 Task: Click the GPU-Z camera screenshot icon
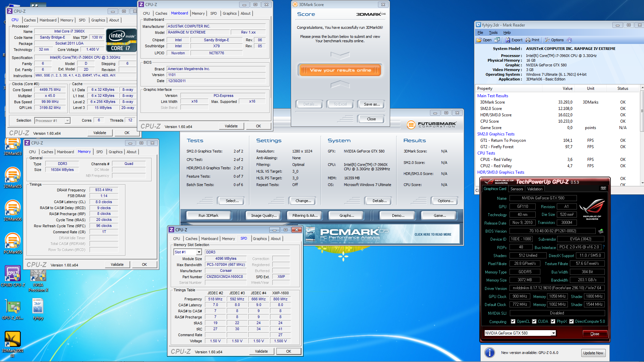coord(603,189)
